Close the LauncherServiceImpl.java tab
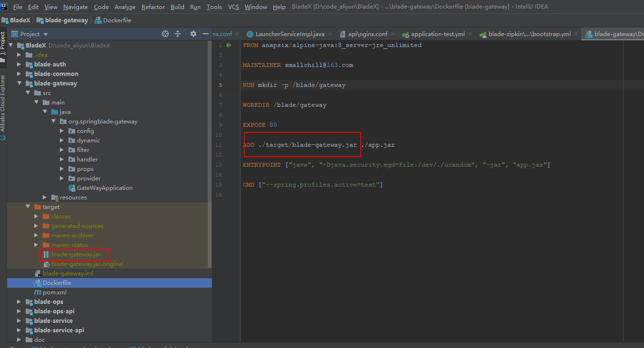This screenshot has width=644, height=348. point(330,34)
